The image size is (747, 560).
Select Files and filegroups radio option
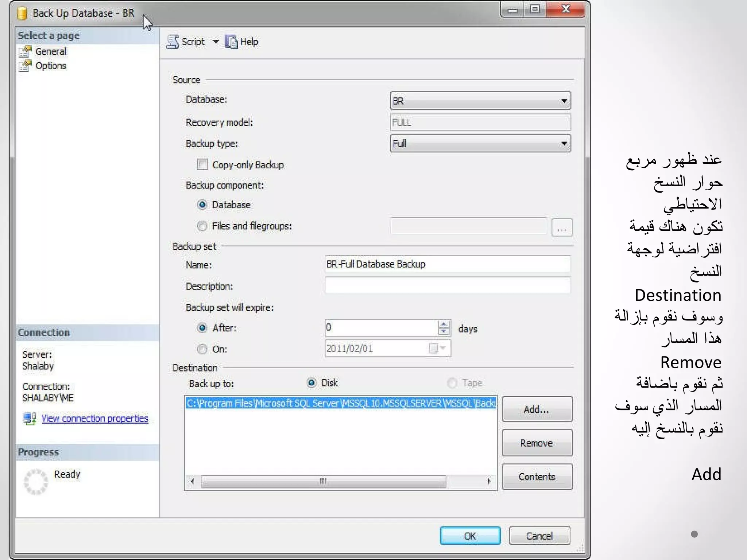click(x=202, y=226)
